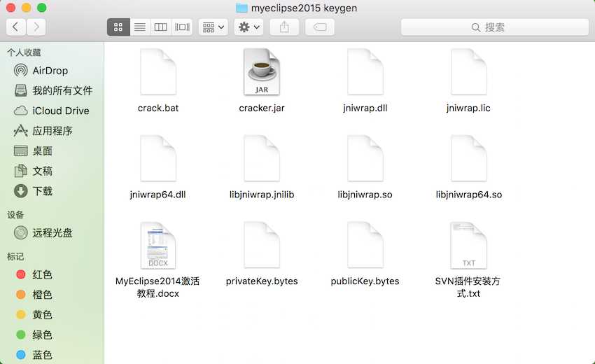Click the privateKey.bytes filename label
This screenshot has height=364, width=595.
click(x=262, y=281)
